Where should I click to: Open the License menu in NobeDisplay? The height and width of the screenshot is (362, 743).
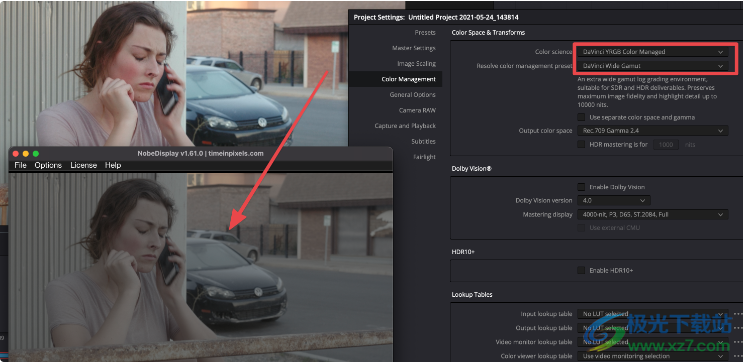point(83,165)
